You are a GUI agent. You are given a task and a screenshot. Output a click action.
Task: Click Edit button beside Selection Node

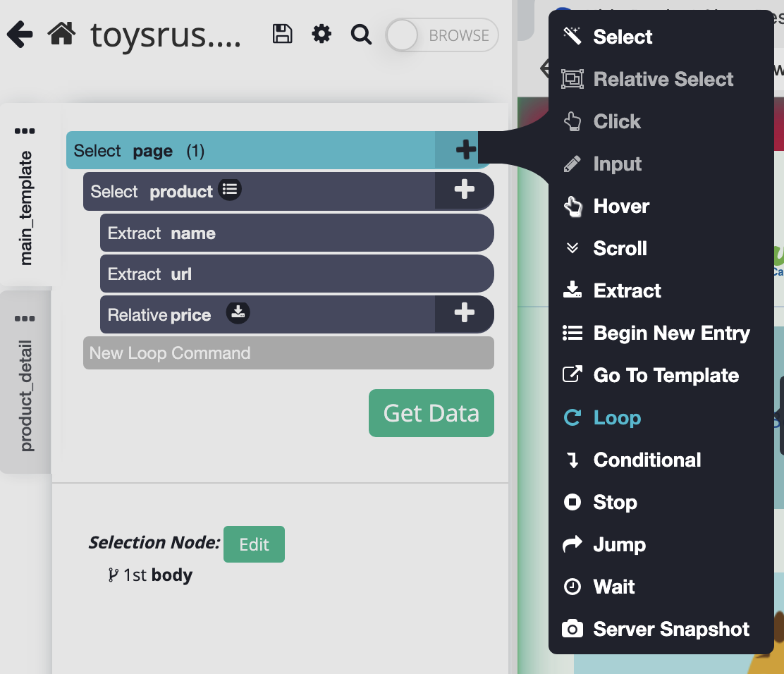(254, 544)
